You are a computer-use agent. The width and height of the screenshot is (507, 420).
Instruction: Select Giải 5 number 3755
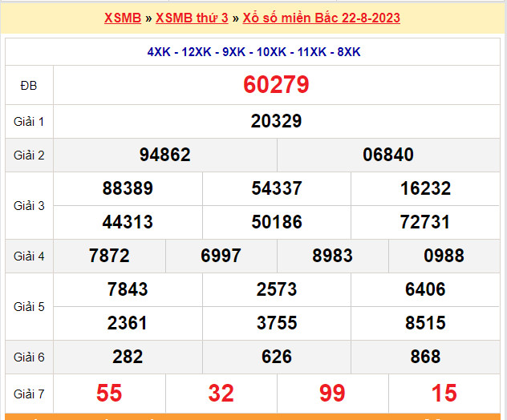277,323
